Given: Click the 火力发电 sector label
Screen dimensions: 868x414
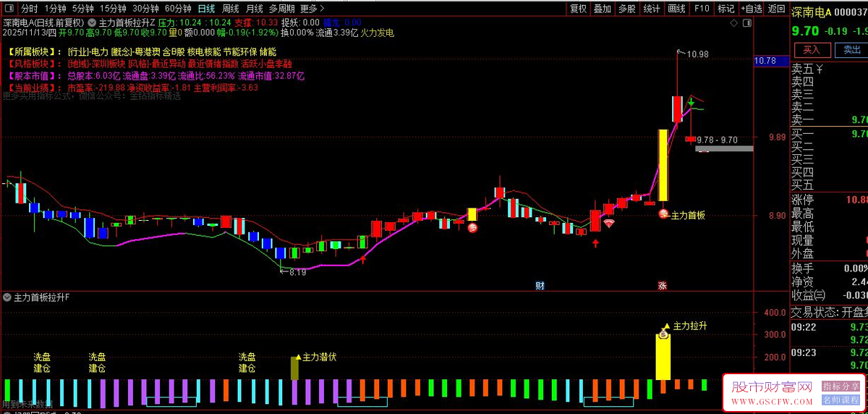Looking at the screenshot, I should pyautogui.click(x=377, y=33).
